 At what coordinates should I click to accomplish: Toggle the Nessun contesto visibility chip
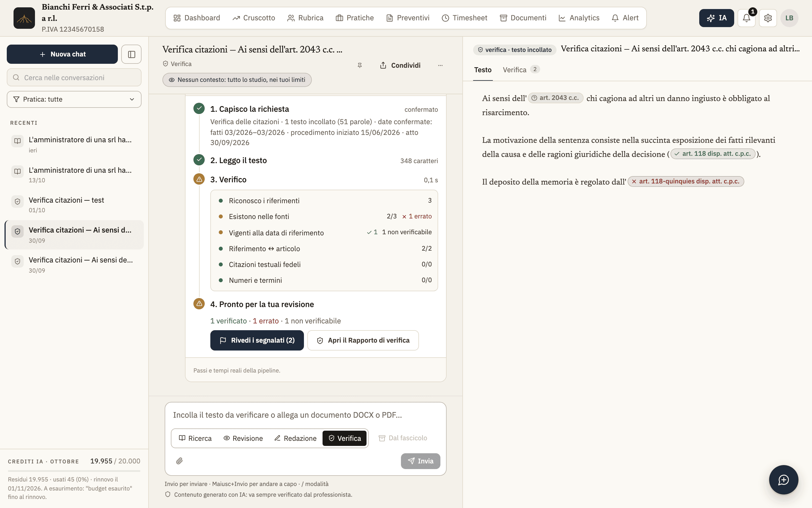pyautogui.click(x=237, y=80)
